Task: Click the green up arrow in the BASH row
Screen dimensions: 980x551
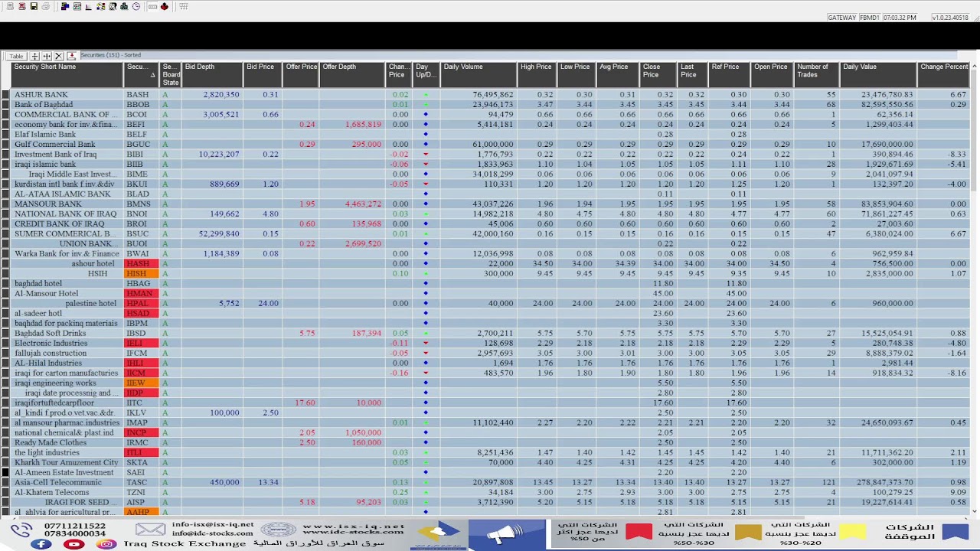Action: [x=426, y=95]
